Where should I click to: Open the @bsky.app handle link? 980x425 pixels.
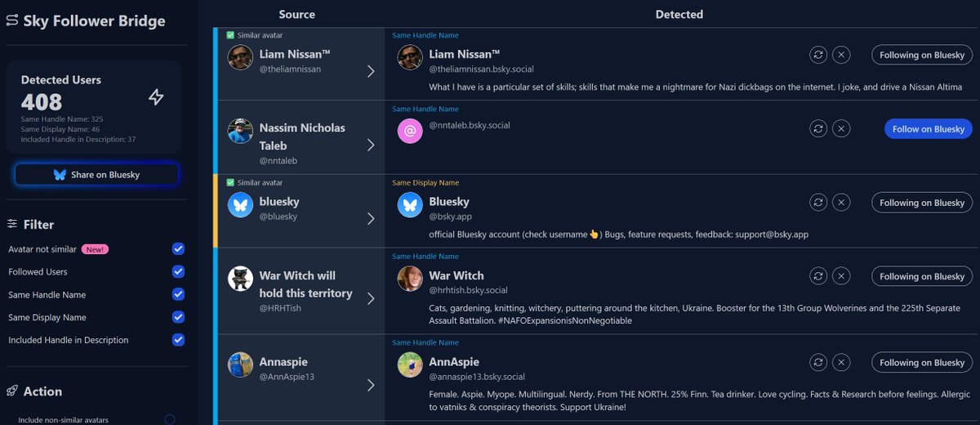point(450,217)
